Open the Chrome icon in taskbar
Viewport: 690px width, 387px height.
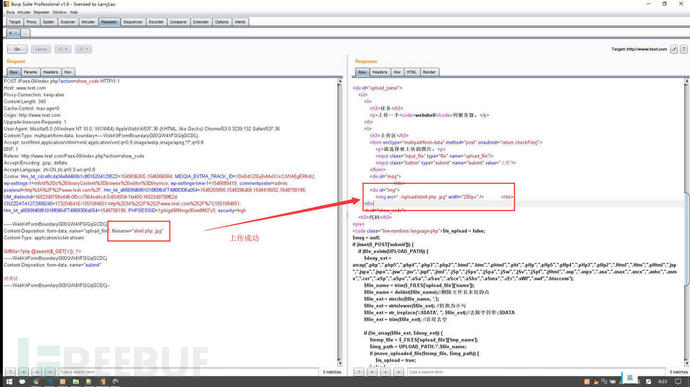(36, 382)
